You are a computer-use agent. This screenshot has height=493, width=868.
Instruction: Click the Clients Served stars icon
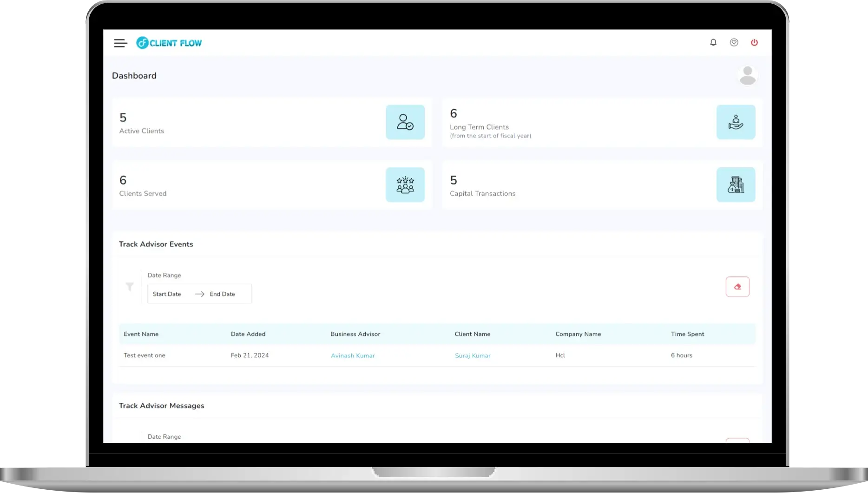click(405, 185)
